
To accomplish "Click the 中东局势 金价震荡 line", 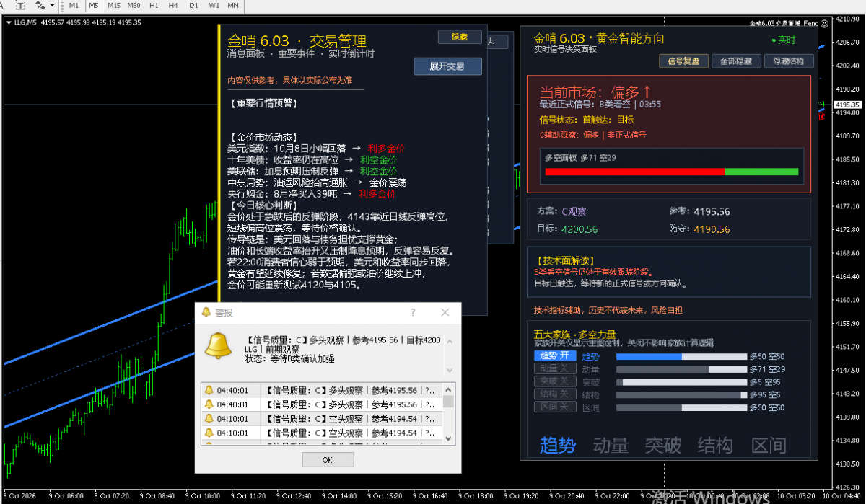I will click(x=316, y=182).
